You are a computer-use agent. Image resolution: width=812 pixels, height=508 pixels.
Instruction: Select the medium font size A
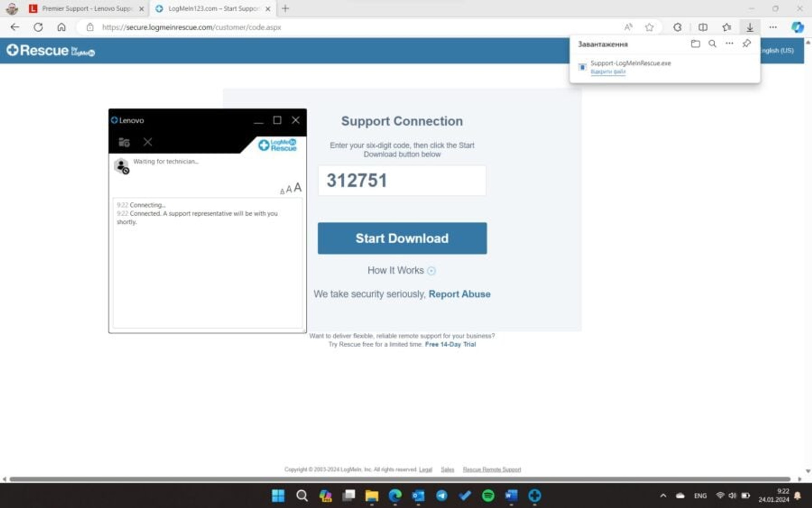click(x=289, y=189)
